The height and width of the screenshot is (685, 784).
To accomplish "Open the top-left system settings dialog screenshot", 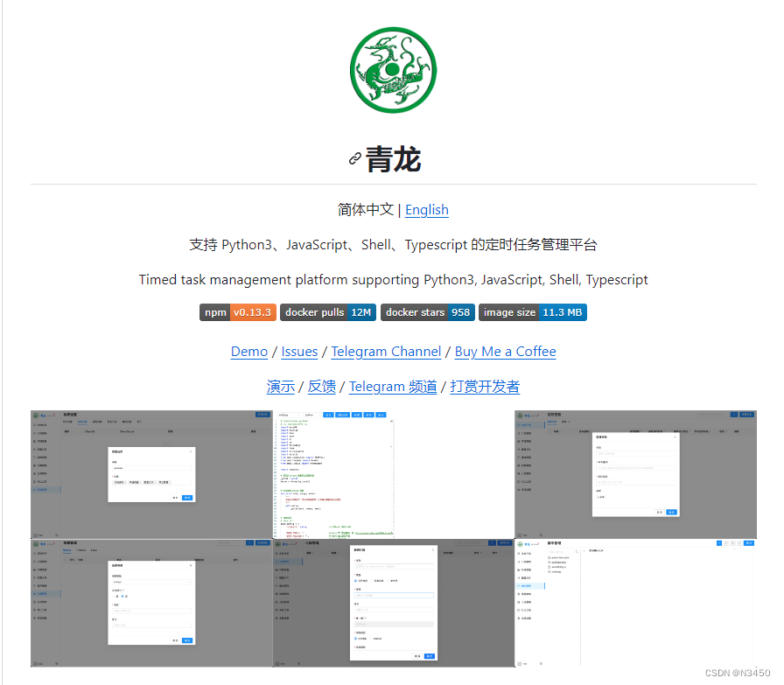I will click(151, 474).
